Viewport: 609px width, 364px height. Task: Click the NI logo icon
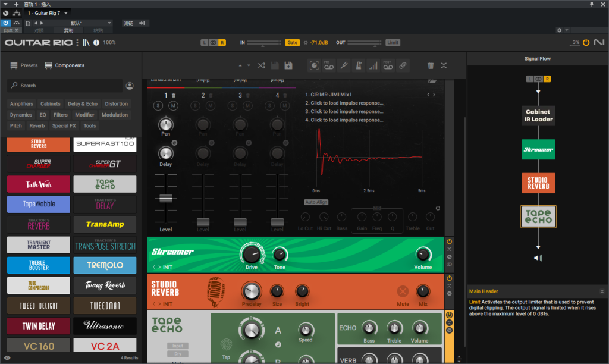(x=599, y=42)
